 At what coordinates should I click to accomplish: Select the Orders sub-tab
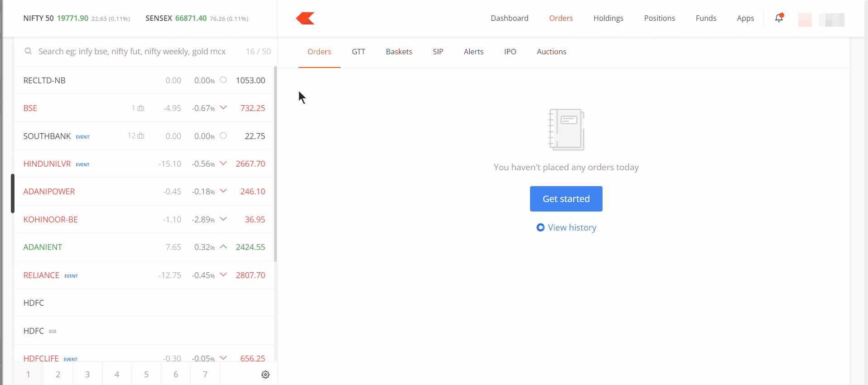(x=319, y=52)
